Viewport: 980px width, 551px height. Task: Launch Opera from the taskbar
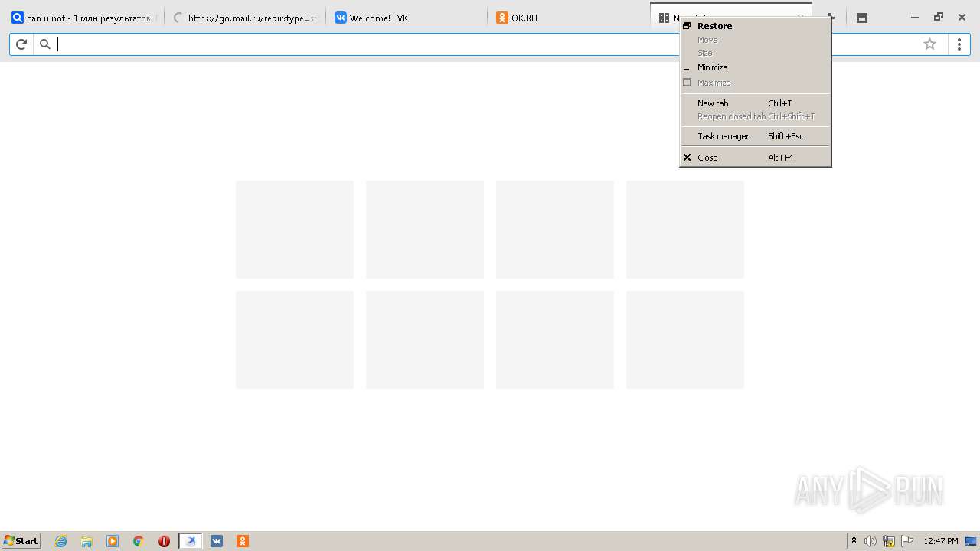point(165,541)
